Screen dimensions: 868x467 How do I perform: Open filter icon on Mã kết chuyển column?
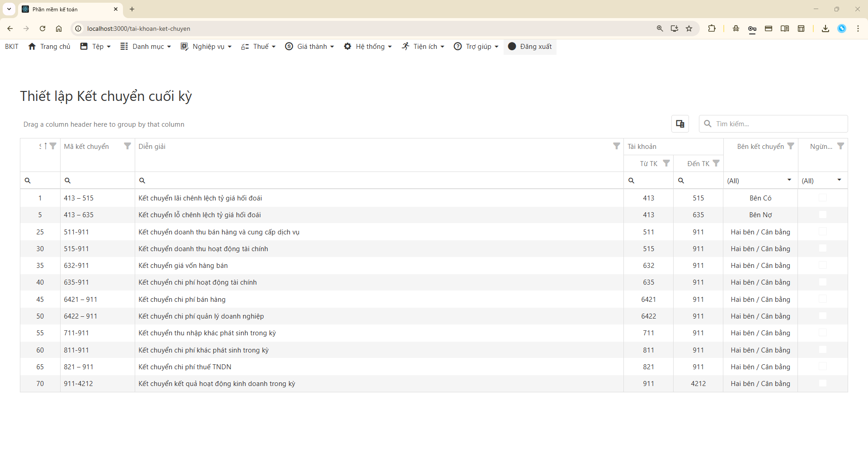pos(127,146)
